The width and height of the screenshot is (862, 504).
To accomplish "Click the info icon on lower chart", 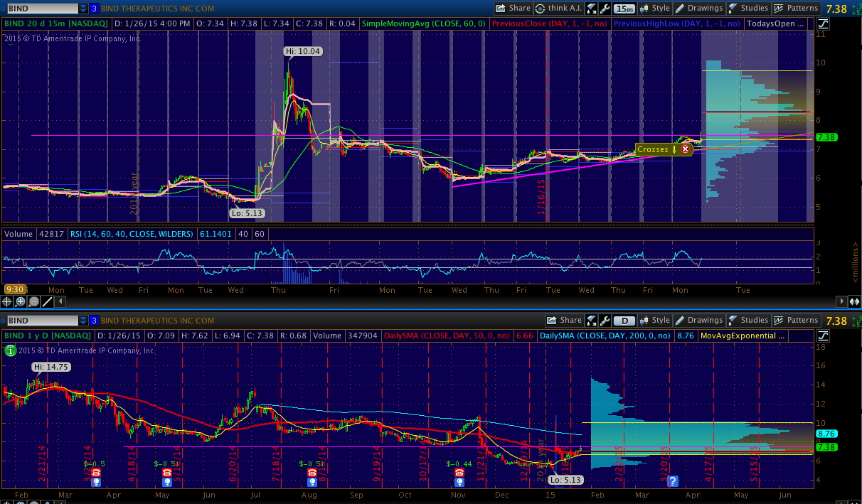I will pyautogui.click(x=10, y=350).
